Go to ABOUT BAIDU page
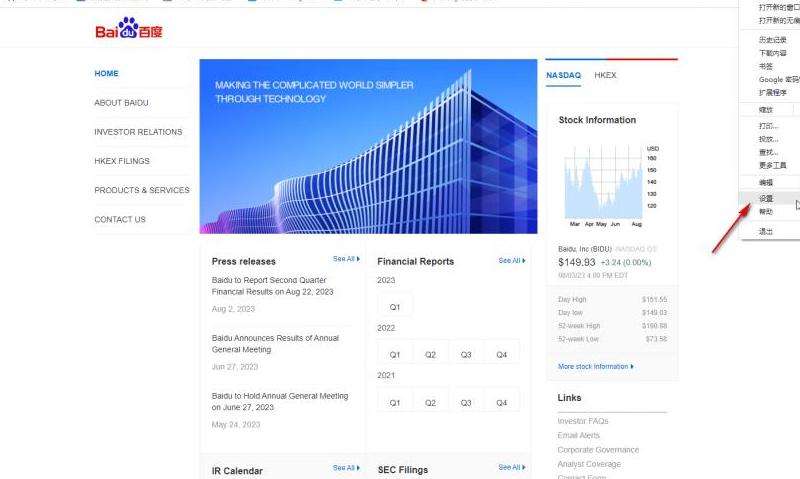This screenshot has height=479, width=800. [121, 103]
